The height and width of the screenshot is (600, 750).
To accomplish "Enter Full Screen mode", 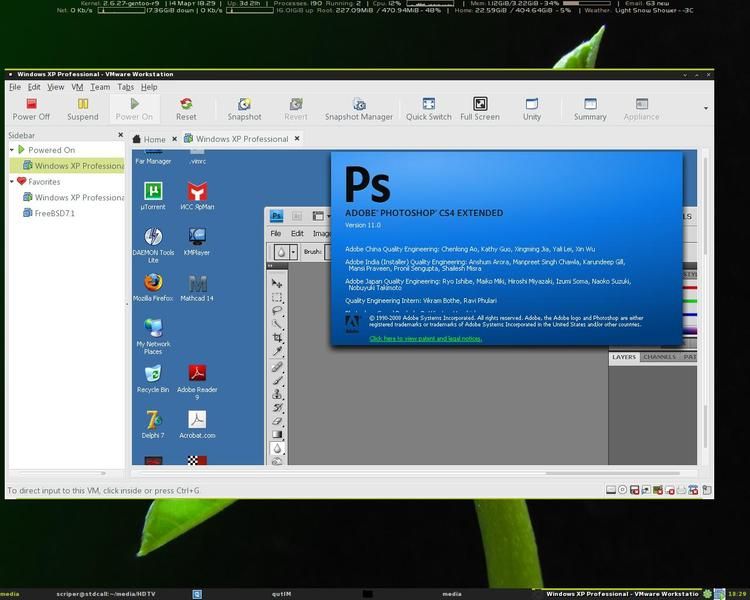I will click(480, 109).
